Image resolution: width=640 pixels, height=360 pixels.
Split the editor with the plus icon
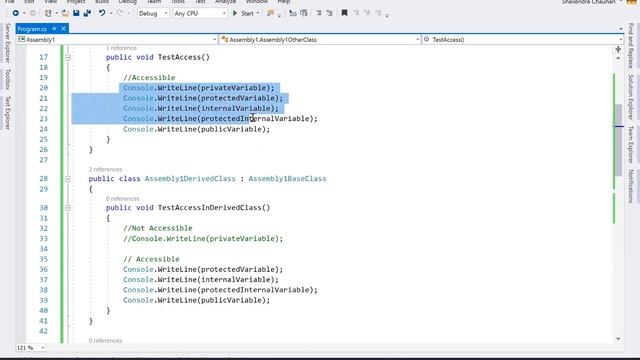(x=618, y=49)
